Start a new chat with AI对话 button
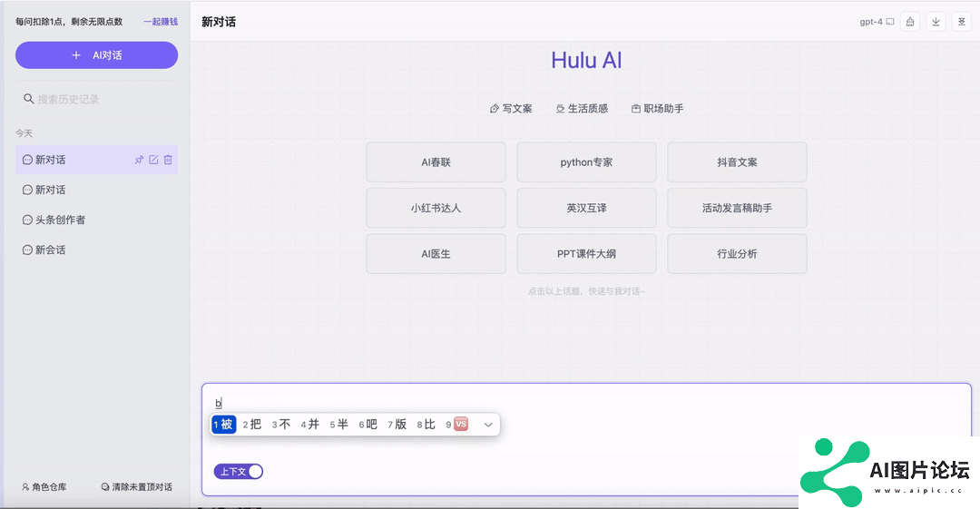 pos(96,55)
